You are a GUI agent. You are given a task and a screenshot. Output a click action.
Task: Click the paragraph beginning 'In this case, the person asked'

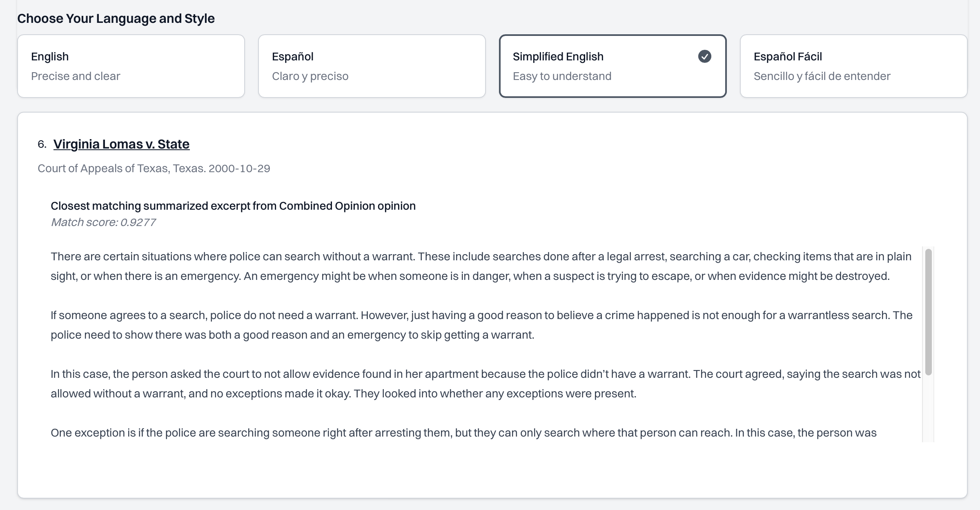[x=486, y=384]
